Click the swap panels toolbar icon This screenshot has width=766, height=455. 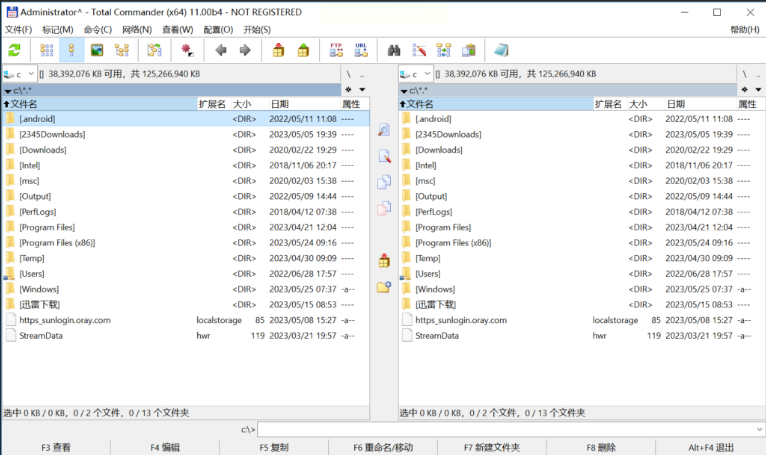click(x=154, y=50)
